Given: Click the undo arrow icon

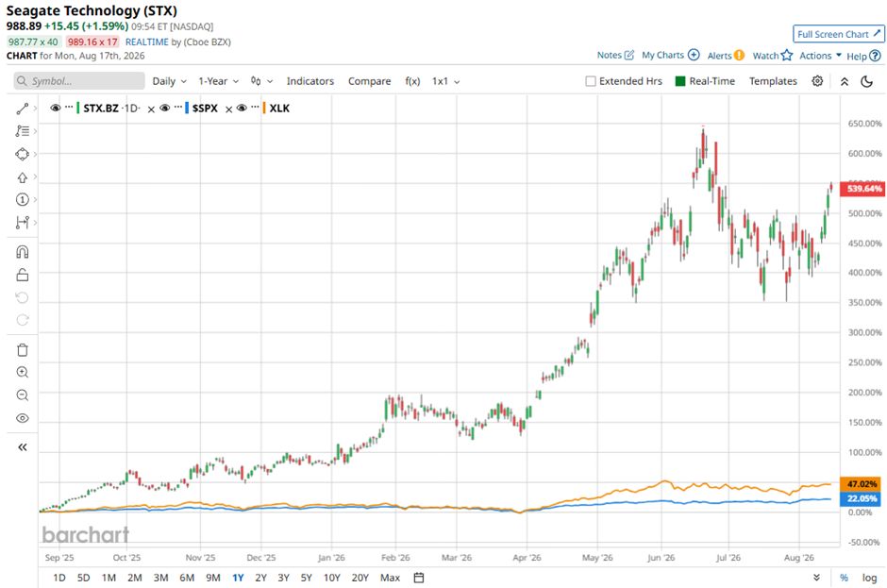Looking at the screenshot, I should (x=22, y=297).
